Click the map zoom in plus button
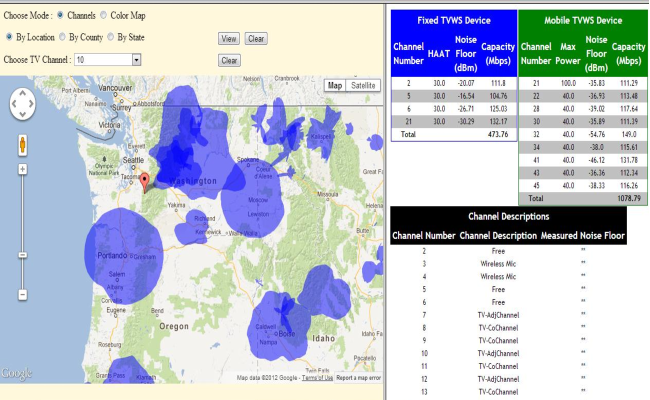650x400 pixels. pyautogui.click(x=22, y=170)
